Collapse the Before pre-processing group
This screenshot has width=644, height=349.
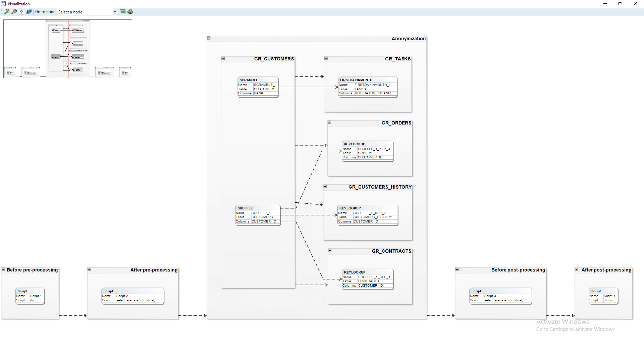click(x=3, y=269)
